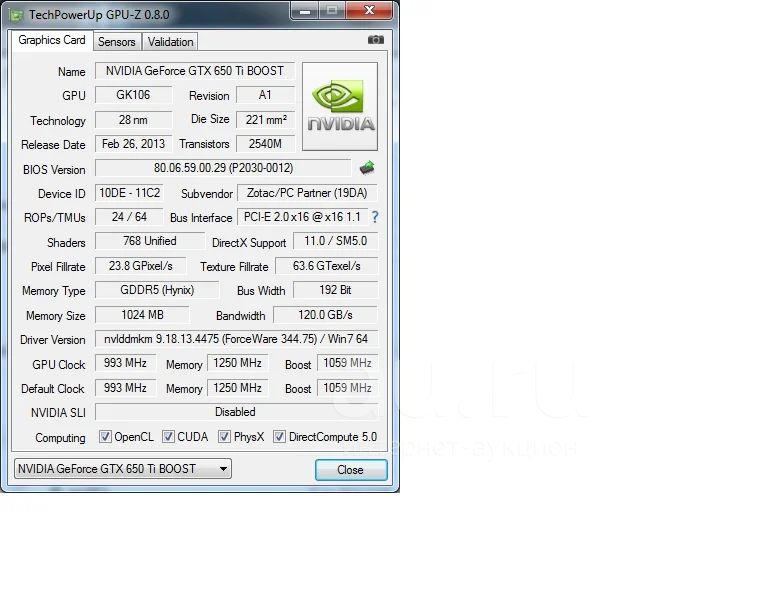Click the Driver Version label
Viewport: 768px width, 614px height.
click(52, 340)
